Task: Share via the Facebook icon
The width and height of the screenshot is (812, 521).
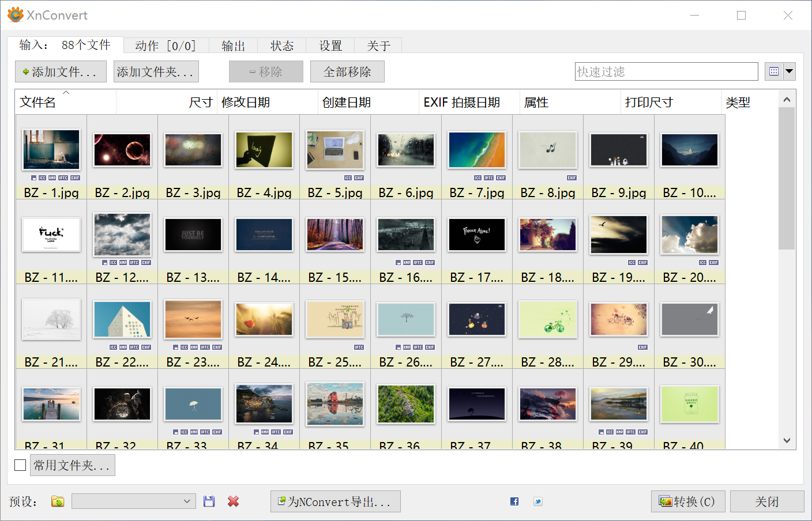Action: pos(513,501)
